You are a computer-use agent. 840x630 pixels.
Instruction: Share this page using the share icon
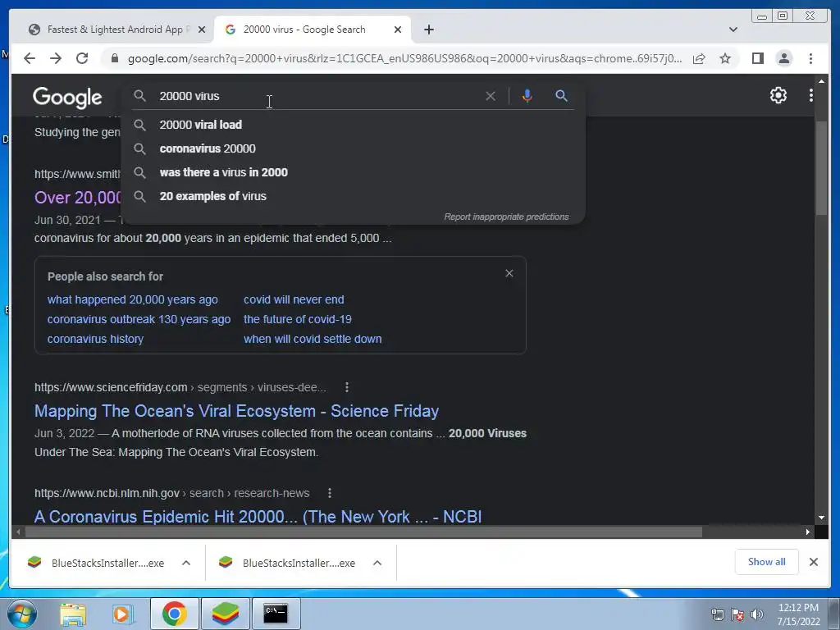click(x=699, y=58)
